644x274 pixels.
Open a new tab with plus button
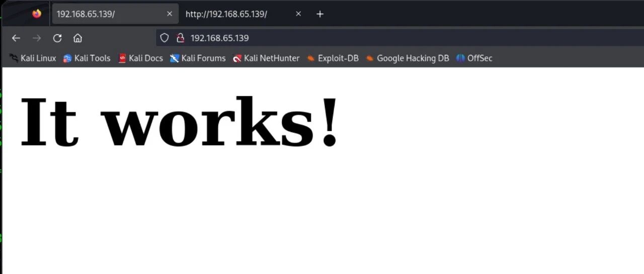320,14
